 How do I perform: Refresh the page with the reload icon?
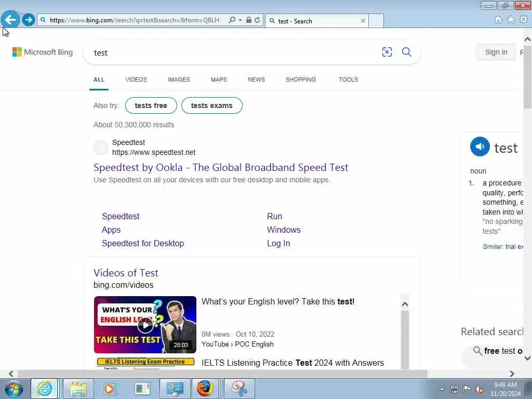258,20
